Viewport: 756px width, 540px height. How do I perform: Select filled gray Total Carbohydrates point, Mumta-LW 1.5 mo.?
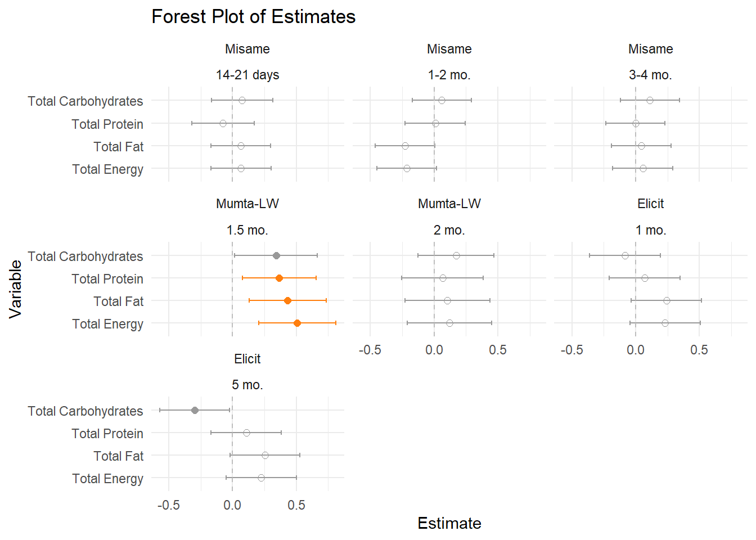(x=276, y=256)
